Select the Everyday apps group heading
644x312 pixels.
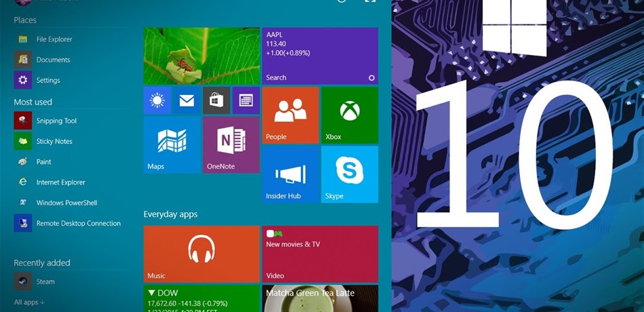click(x=170, y=214)
